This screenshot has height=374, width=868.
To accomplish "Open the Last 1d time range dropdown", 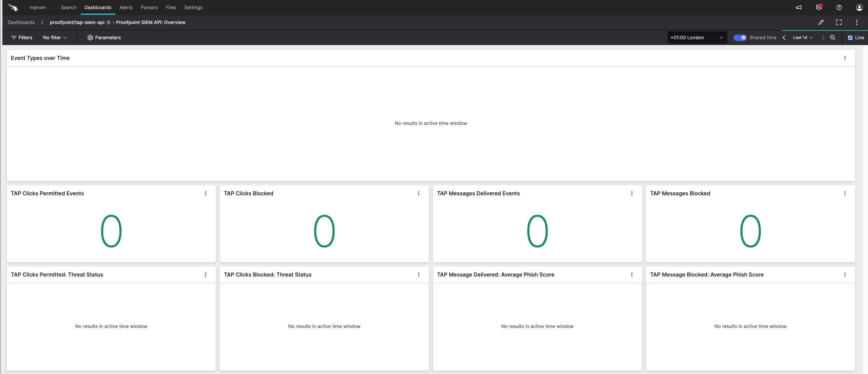I will [803, 38].
